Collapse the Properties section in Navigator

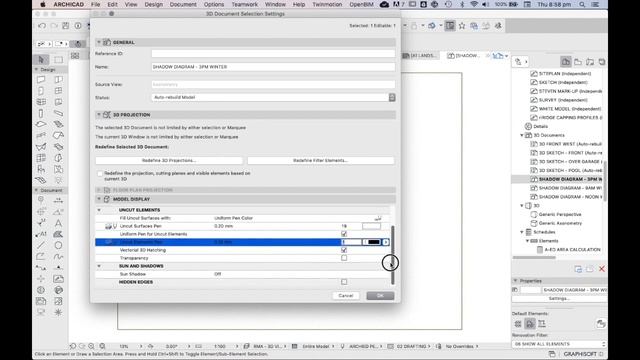point(516,281)
